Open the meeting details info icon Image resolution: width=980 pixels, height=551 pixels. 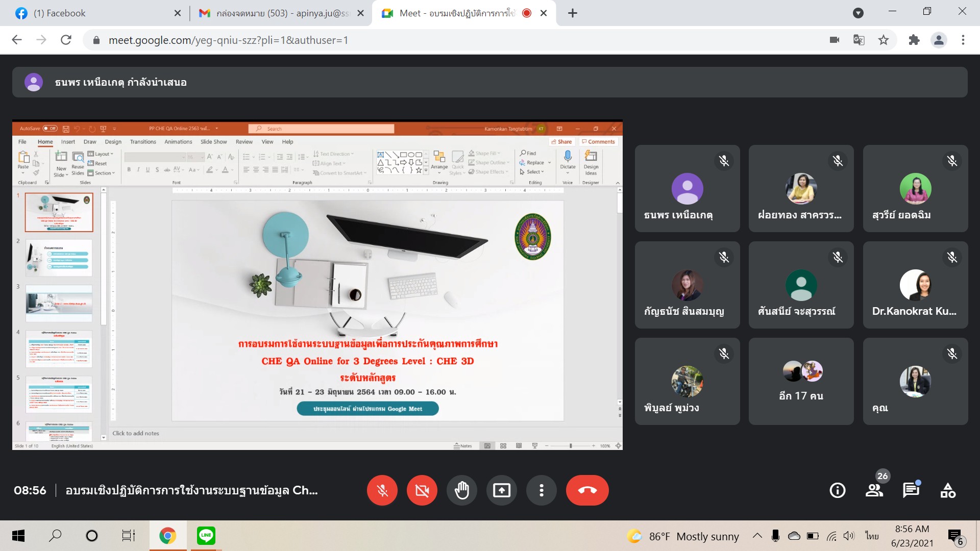(837, 490)
